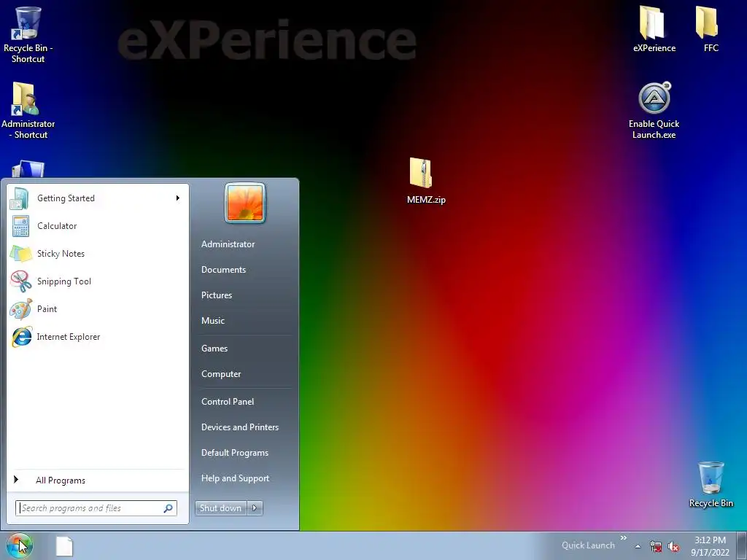Screen dimensions: 747x560
Task: Click the blank document taskbar icon
Action: pyautogui.click(x=64, y=546)
